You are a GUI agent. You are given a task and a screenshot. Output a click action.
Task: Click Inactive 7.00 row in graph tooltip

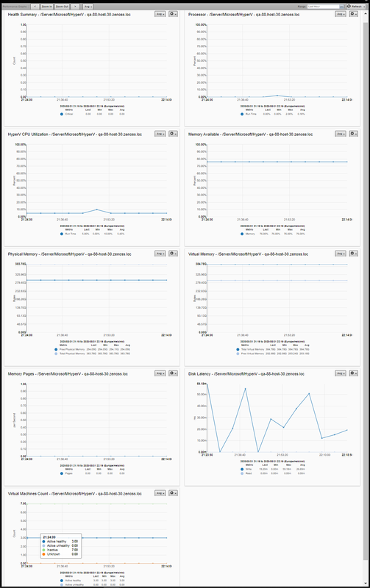tap(60, 550)
